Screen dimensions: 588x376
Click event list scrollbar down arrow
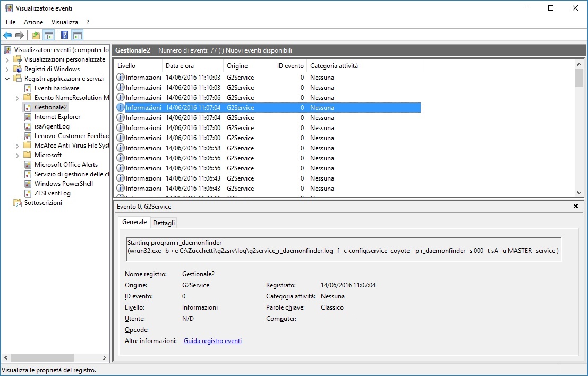click(580, 192)
